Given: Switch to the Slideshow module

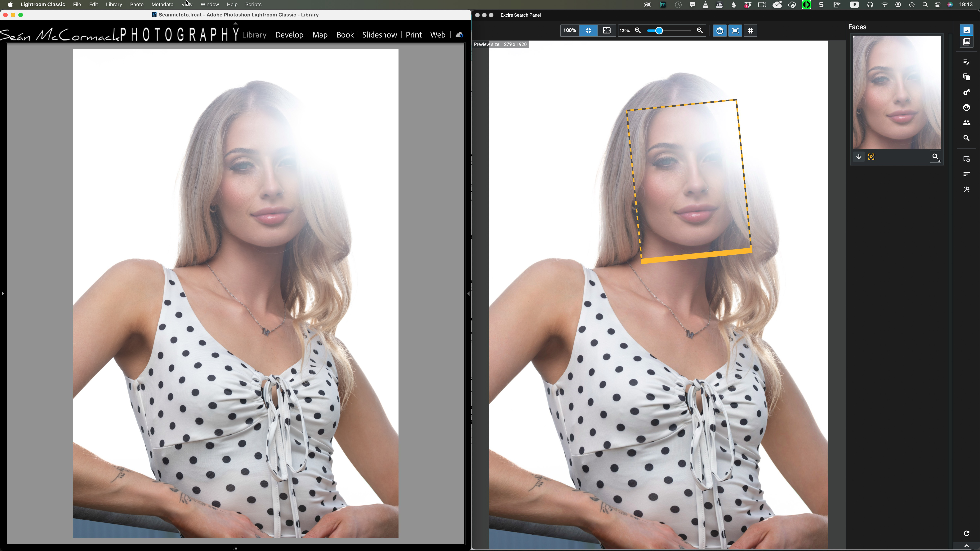Looking at the screenshot, I should point(380,35).
